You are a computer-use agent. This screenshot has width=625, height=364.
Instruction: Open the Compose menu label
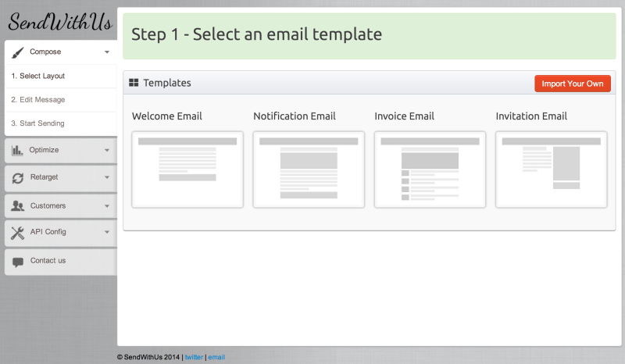click(45, 52)
